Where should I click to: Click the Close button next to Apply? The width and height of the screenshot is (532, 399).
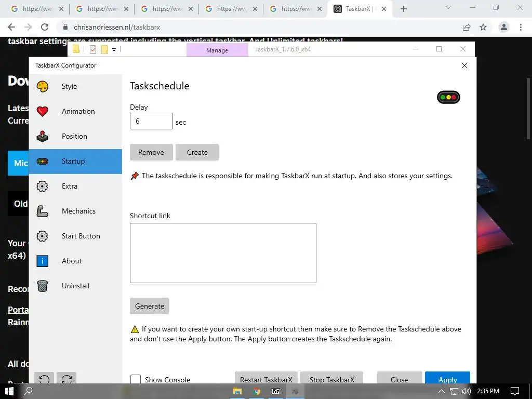tap(400, 379)
